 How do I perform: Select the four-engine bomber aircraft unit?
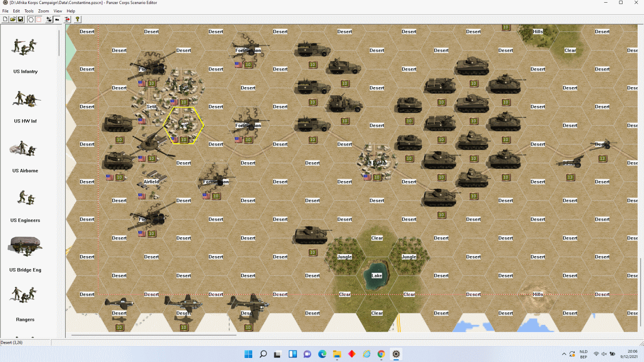(x=248, y=305)
